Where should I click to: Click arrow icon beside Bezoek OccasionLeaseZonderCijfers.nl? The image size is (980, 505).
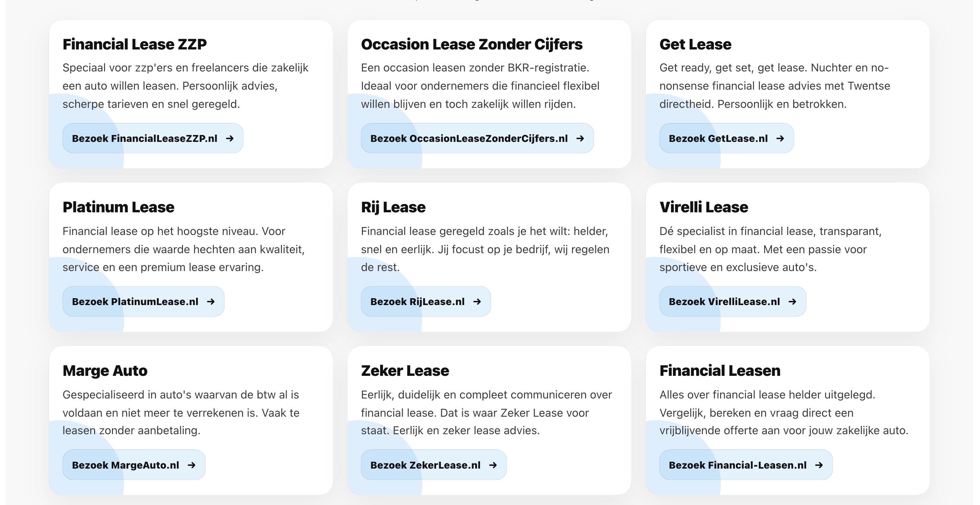point(580,138)
